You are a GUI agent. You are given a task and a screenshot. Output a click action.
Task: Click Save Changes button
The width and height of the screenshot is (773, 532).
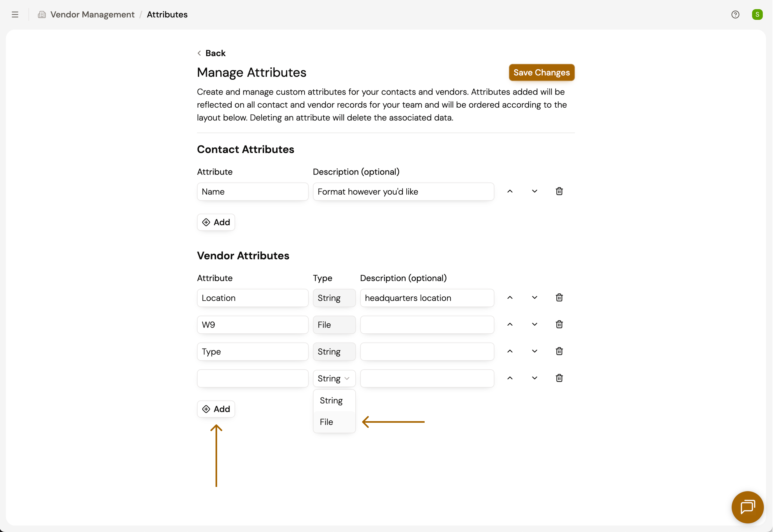[541, 72]
